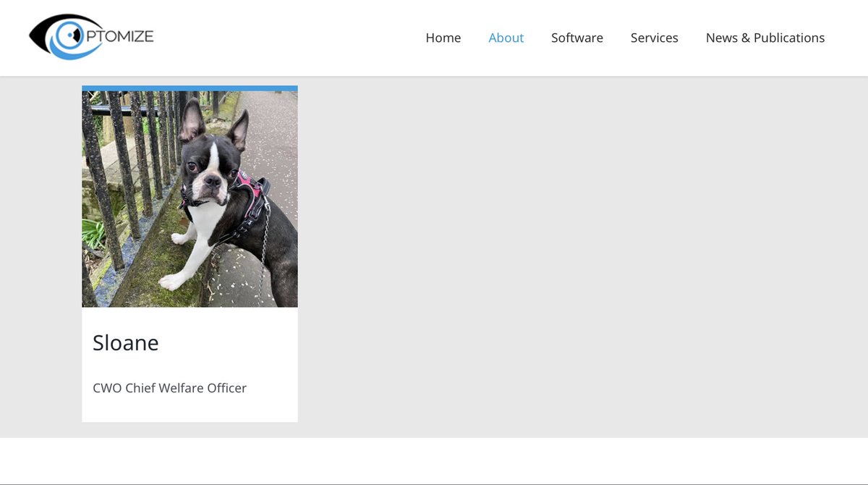
Task: Click the CWO Chief Welfare Officer title
Action: tap(169, 388)
